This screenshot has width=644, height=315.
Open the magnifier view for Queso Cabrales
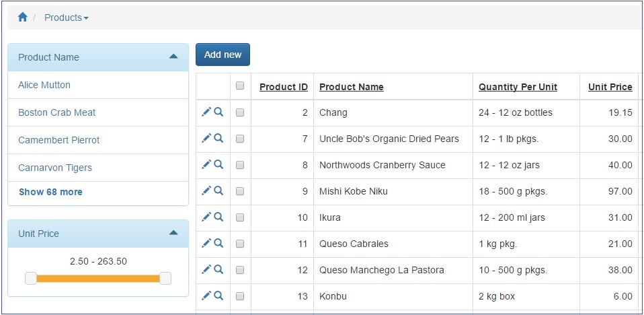(x=218, y=243)
